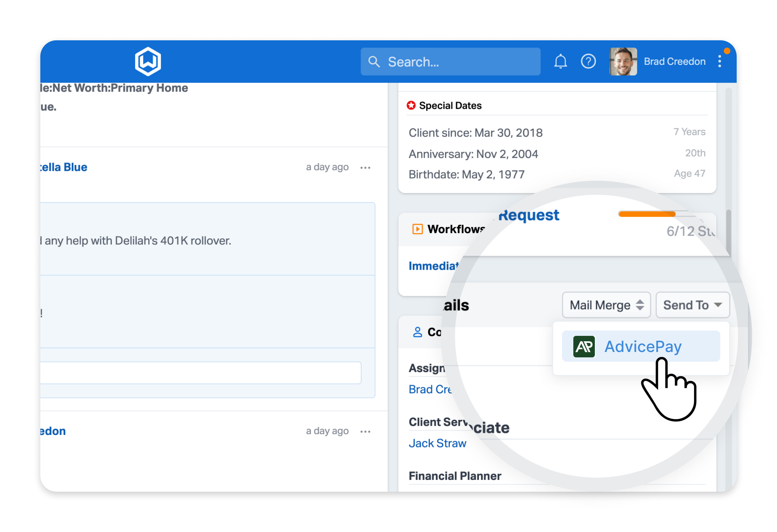Screen dimensions: 777x532
Task: Open the Stella Blue author link
Action: 64,167
